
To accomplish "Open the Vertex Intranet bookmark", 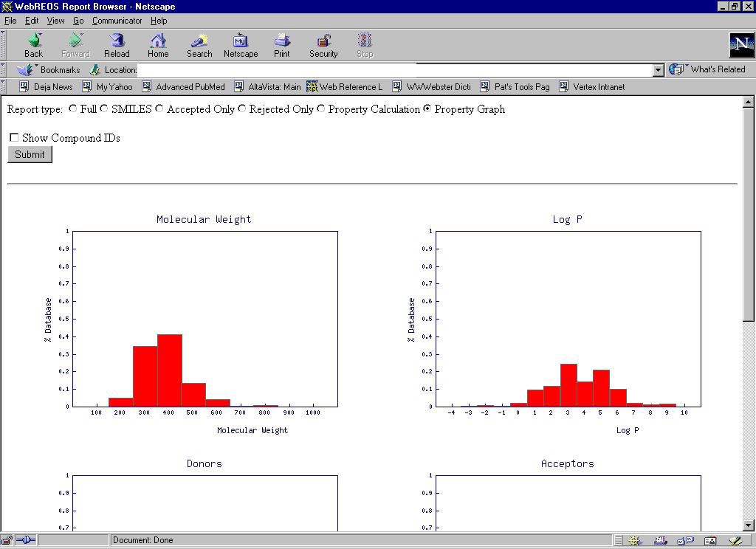I will pyautogui.click(x=592, y=87).
